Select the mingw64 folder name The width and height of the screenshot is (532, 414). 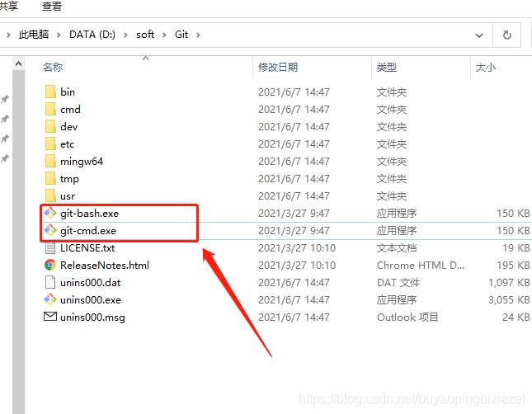82,161
